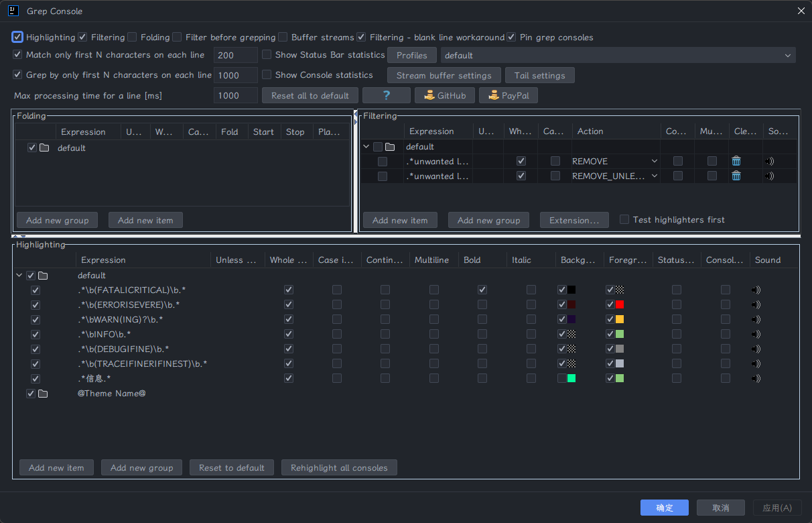Click Reset all to default button
This screenshot has width=812, height=523.
point(310,95)
